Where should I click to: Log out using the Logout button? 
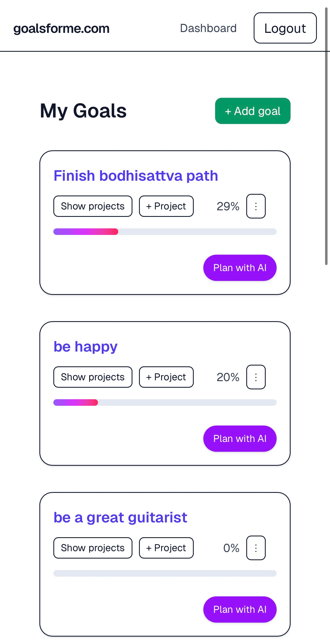[285, 28]
